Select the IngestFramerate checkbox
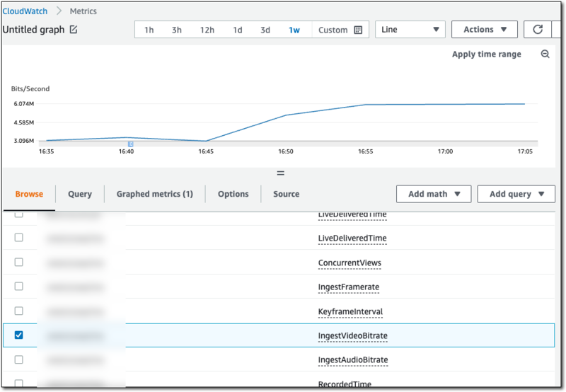566x392 pixels. [x=19, y=287]
